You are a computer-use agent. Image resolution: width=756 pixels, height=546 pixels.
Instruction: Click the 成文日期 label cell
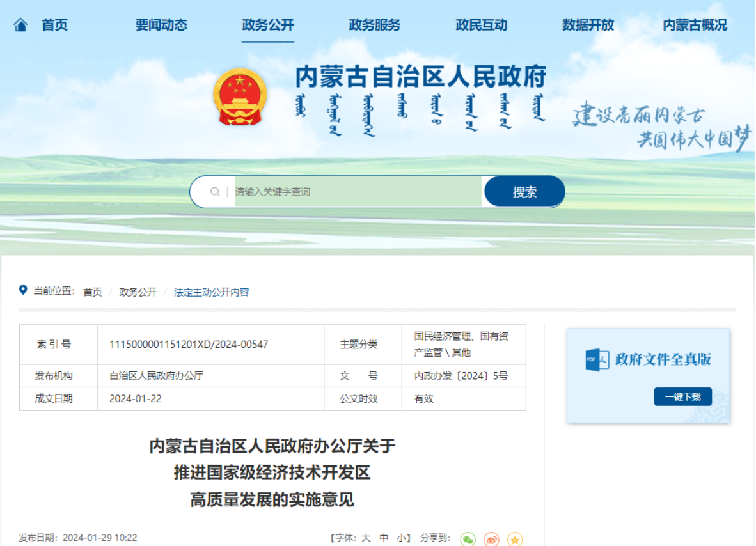(58, 399)
